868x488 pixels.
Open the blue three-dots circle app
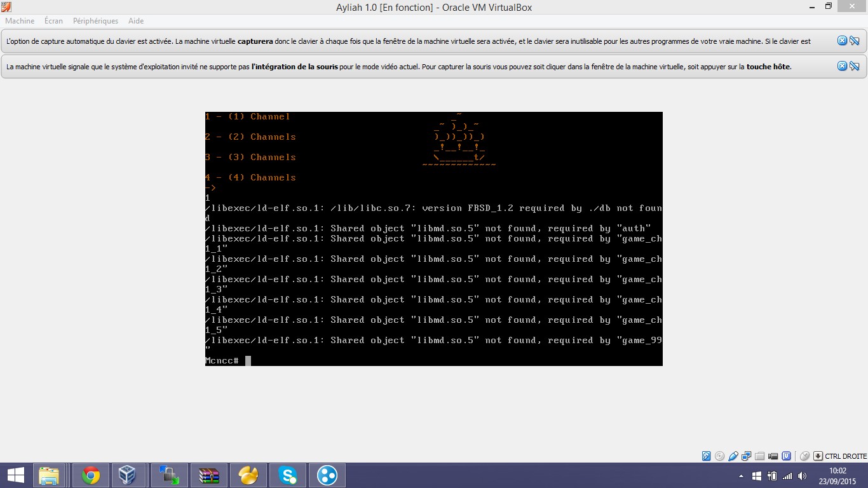327,475
